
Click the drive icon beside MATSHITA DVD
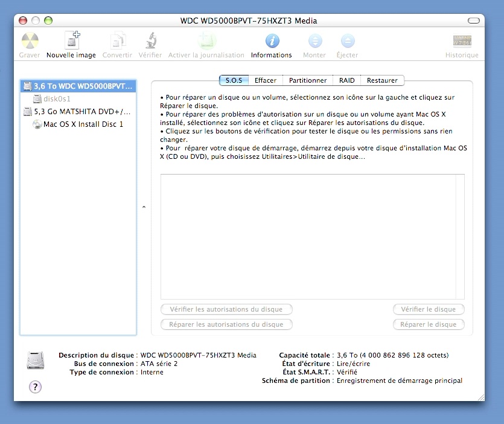[x=28, y=112]
